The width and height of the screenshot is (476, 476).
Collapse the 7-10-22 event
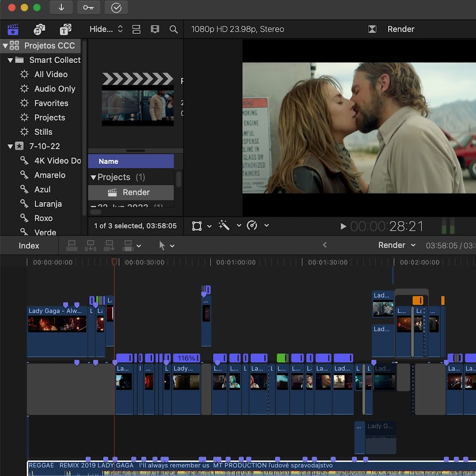pos(10,147)
